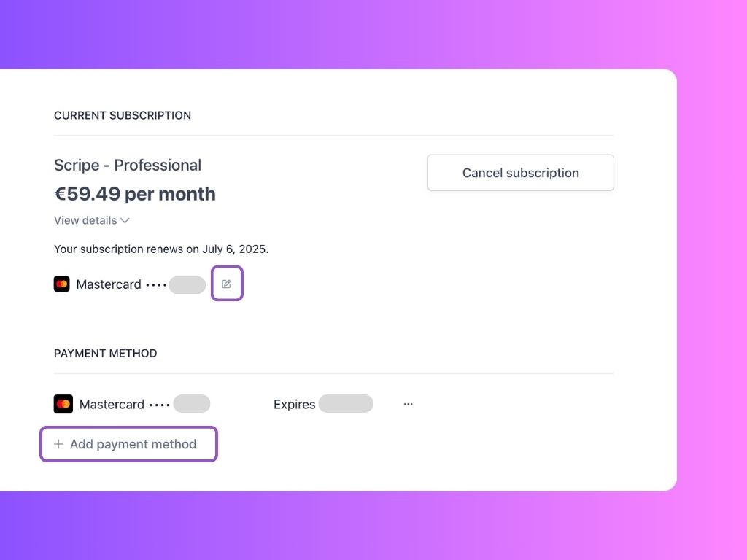The image size is (747, 560).
Task: Click the Scripe - Professional plan name
Action: click(x=128, y=165)
